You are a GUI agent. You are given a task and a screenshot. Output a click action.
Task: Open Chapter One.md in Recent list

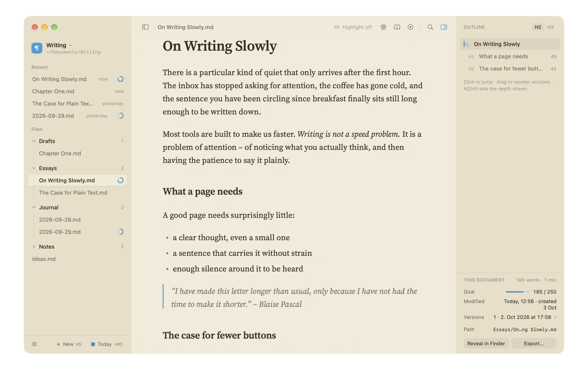tap(78, 91)
